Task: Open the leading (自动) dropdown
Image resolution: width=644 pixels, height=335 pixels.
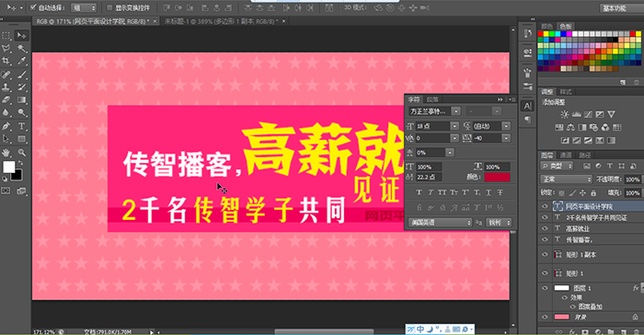Action: [506, 126]
